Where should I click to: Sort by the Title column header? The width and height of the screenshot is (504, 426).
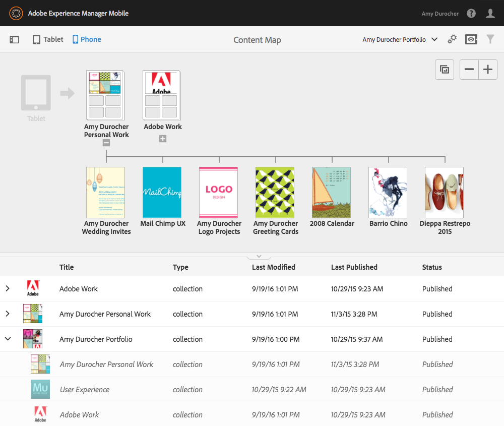point(67,267)
